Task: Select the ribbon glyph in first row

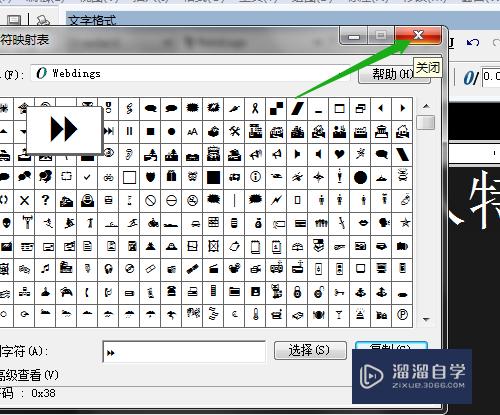Action: point(255,108)
